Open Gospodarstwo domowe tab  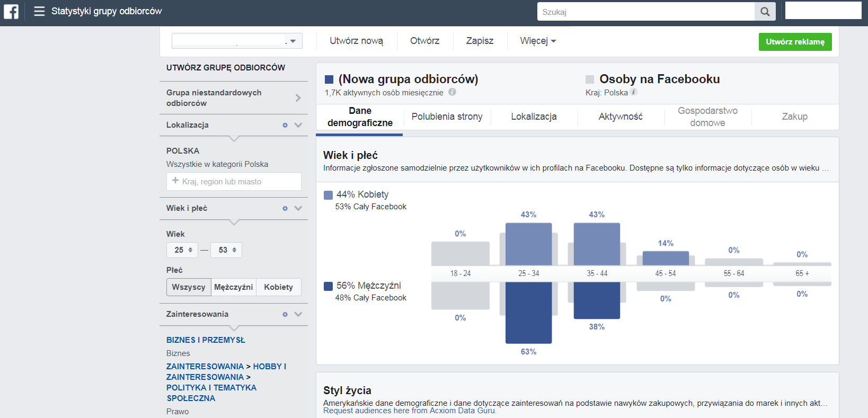[x=707, y=117]
